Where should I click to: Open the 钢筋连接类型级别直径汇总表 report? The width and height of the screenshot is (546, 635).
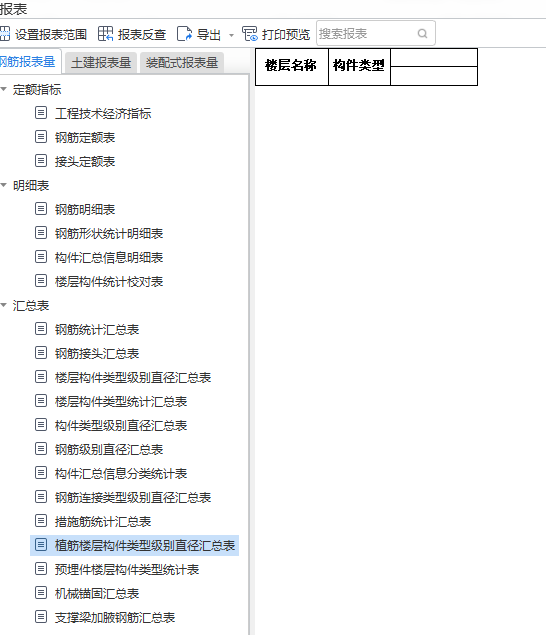click(133, 497)
